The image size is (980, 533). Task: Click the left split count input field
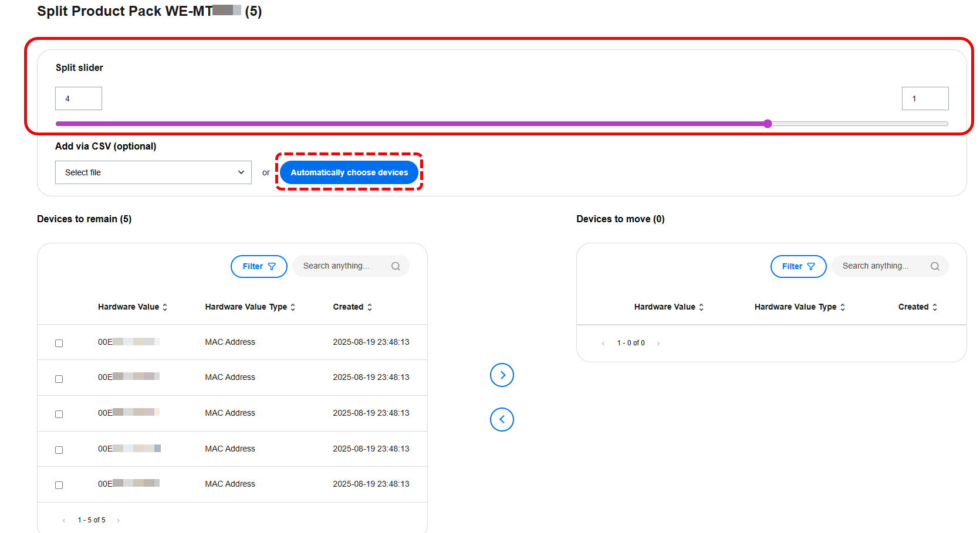(x=79, y=99)
